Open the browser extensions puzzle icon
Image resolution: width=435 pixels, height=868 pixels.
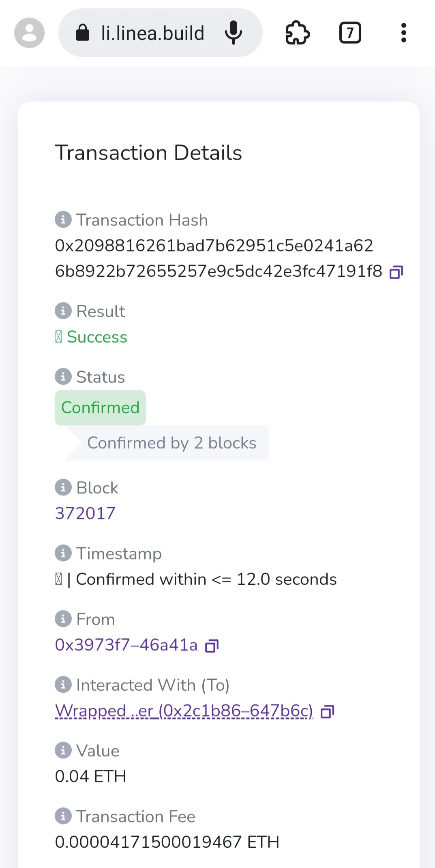298,33
